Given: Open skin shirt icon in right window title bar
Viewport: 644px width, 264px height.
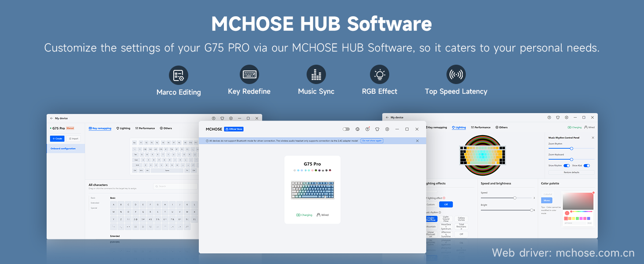Looking at the screenshot, I should click(558, 117).
